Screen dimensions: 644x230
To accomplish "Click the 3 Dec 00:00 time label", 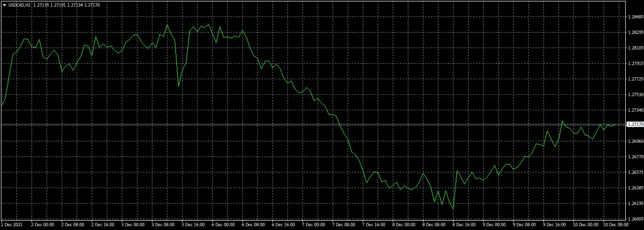I will (x=133, y=225).
